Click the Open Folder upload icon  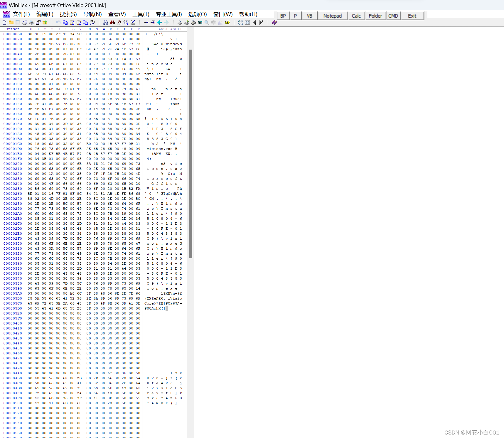pyautogui.click(x=45, y=23)
